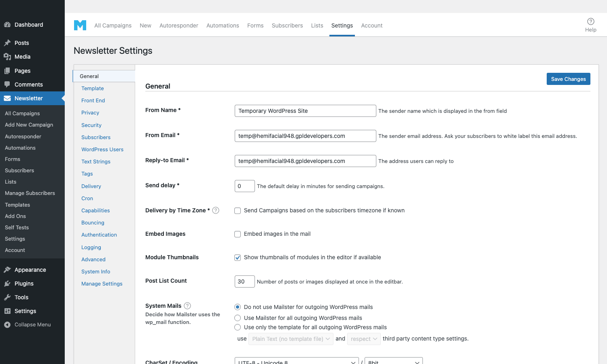Open the Advanced settings section
The width and height of the screenshot is (607, 364).
[x=93, y=259]
